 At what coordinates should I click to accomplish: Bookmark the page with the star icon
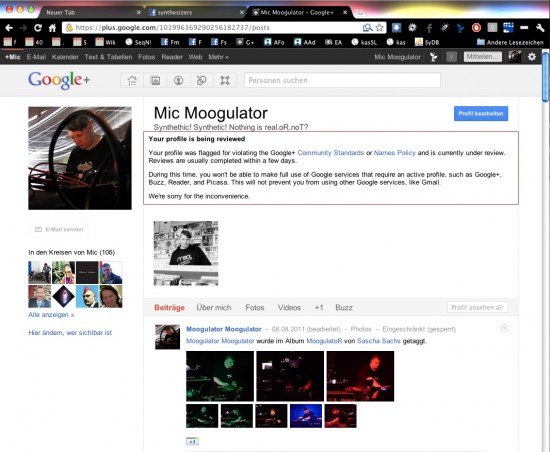click(x=379, y=28)
